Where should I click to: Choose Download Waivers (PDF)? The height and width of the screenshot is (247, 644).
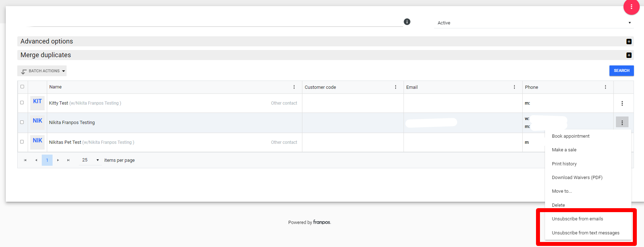point(588,178)
